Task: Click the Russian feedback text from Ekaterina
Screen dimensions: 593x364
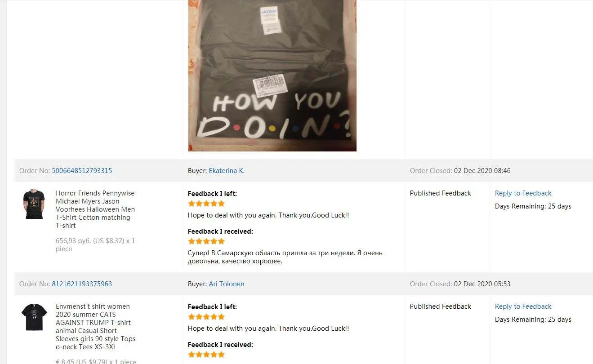Action: 285,257
